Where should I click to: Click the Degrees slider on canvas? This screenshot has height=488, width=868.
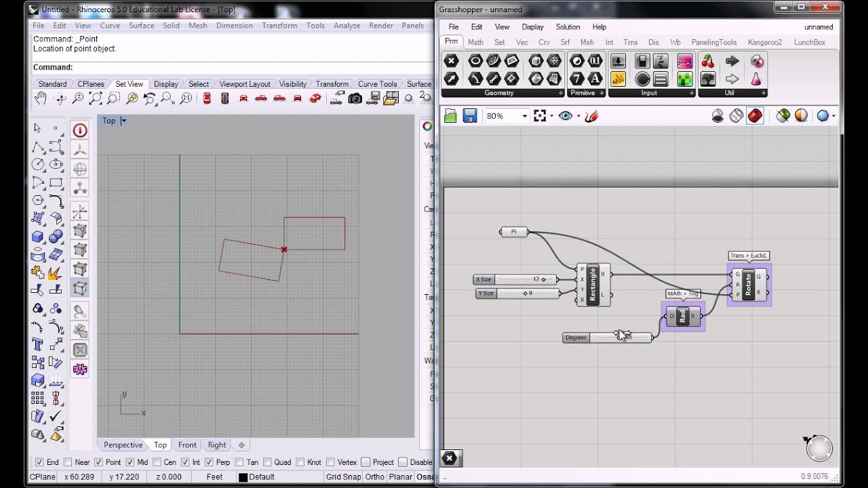click(608, 338)
